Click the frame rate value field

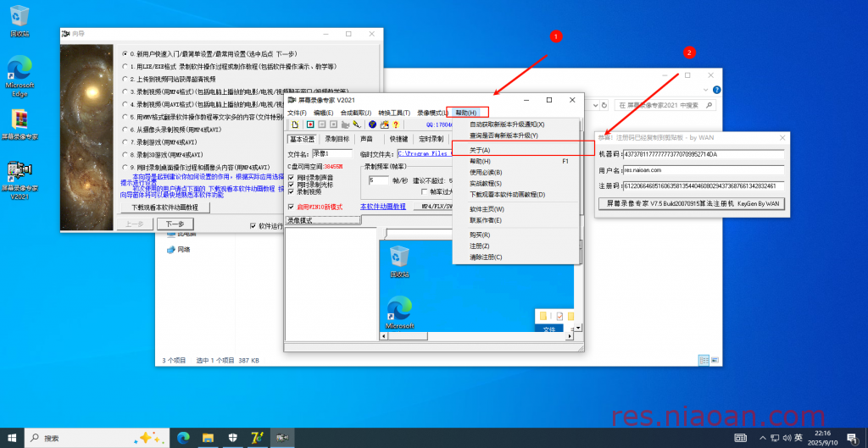click(379, 180)
